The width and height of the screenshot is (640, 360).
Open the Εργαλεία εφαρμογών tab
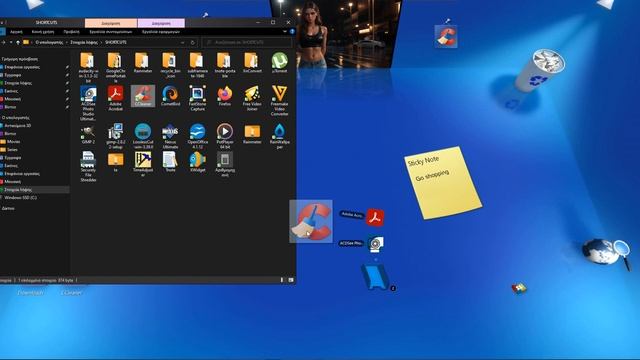(160, 31)
